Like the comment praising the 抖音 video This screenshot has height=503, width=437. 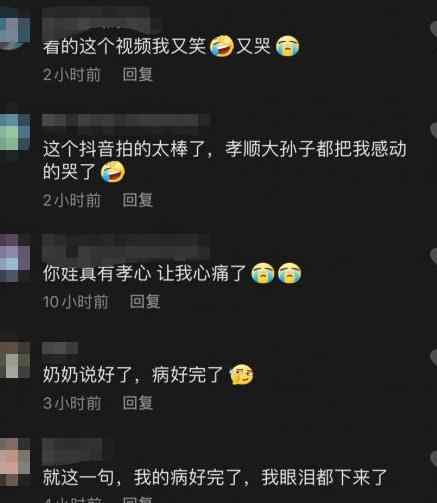434,130
